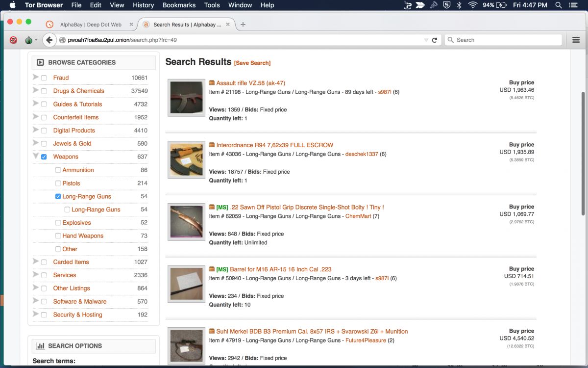Open the hamburger menu in Tor Browser
The width and height of the screenshot is (588, 368).
[576, 40]
